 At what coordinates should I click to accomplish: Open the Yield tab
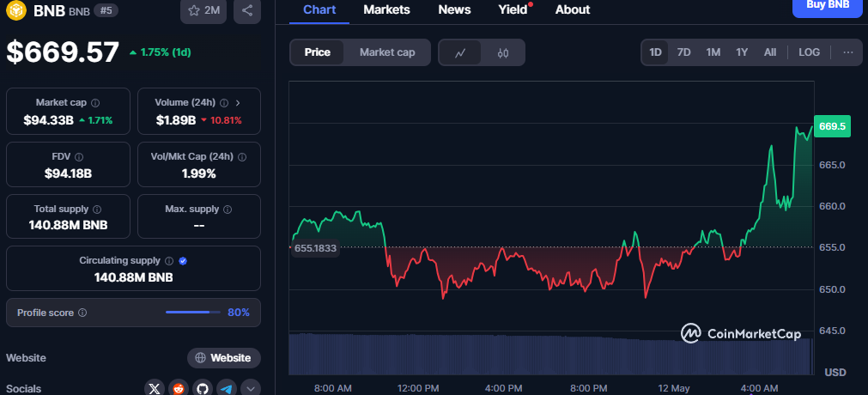pos(513,10)
